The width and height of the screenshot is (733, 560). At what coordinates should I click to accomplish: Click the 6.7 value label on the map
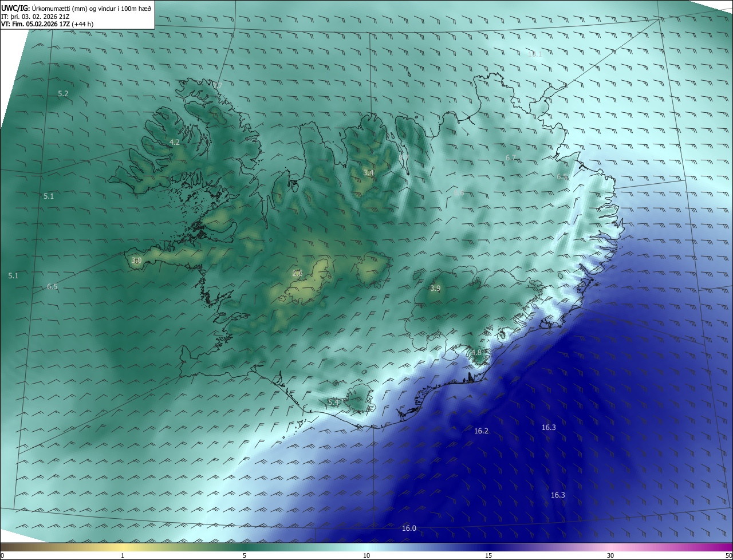511,157
